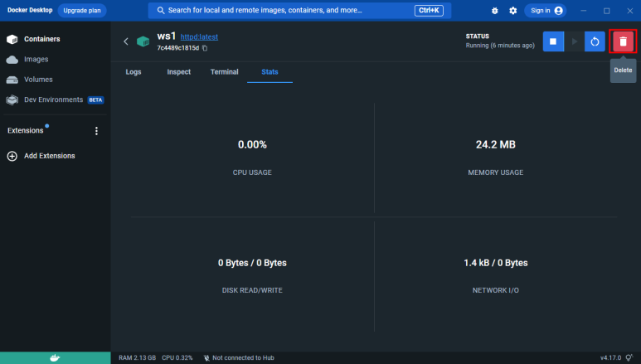
Task: Click CPU 0.32% in status bar
Action: click(x=177, y=358)
